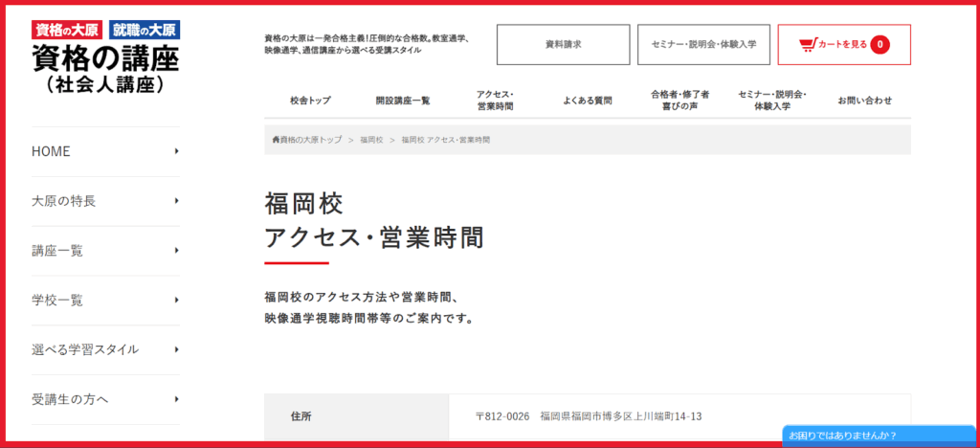Open 開設講座一覧 navigation tab
Screen dimensions: 980x448
click(x=403, y=101)
